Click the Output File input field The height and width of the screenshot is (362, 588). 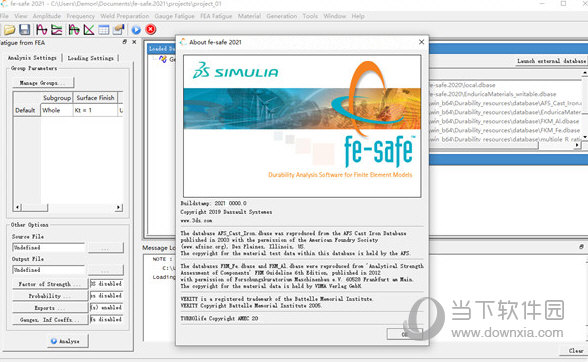[x=49, y=270]
